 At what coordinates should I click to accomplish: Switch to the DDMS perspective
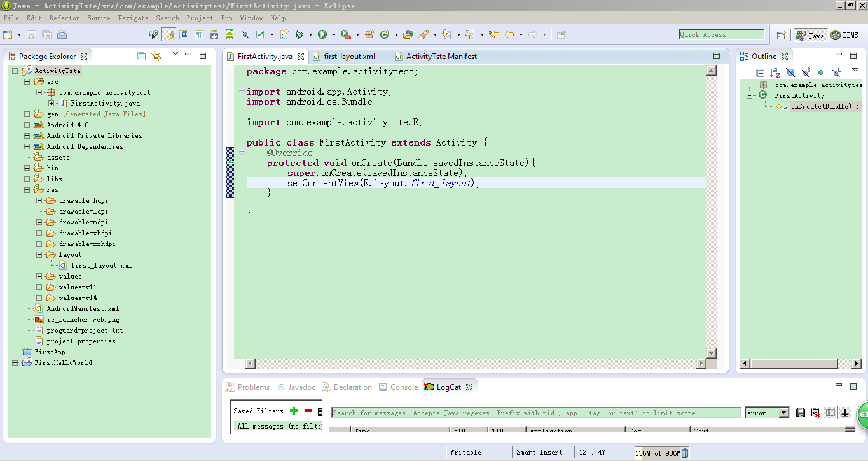pyautogui.click(x=844, y=35)
